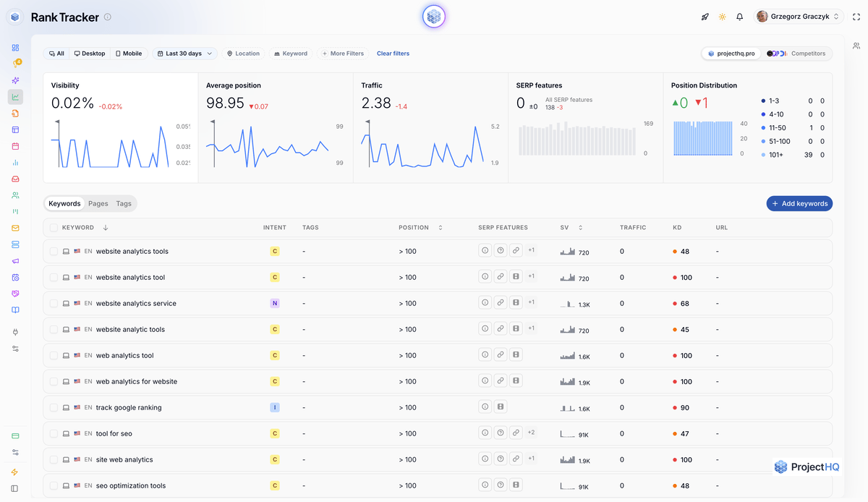Viewport: 868px width, 502px height.
Task: Check the box for 'website analytics tools'
Action: tap(54, 252)
